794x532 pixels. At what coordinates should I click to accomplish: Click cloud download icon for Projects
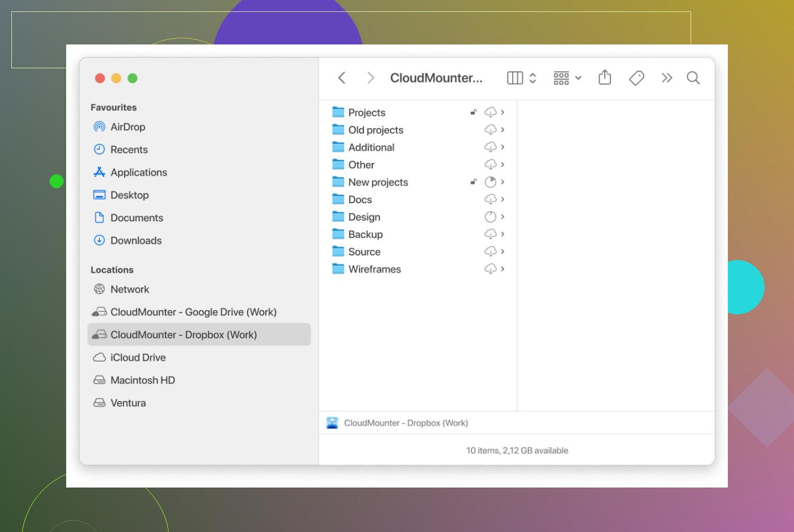coord(491,112)
